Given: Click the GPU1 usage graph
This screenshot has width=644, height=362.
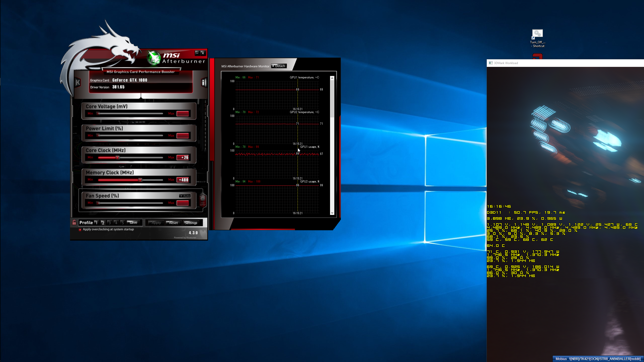Looking at the screenshot, I should coord(277,164).
